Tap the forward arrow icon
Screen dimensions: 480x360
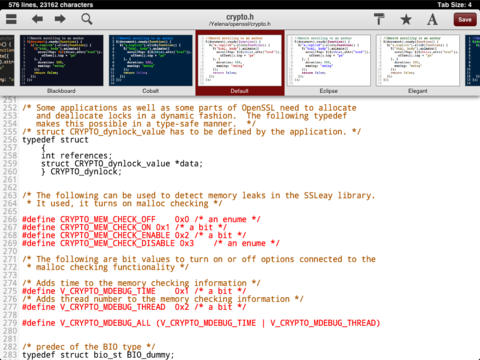(x=60, y=19)
